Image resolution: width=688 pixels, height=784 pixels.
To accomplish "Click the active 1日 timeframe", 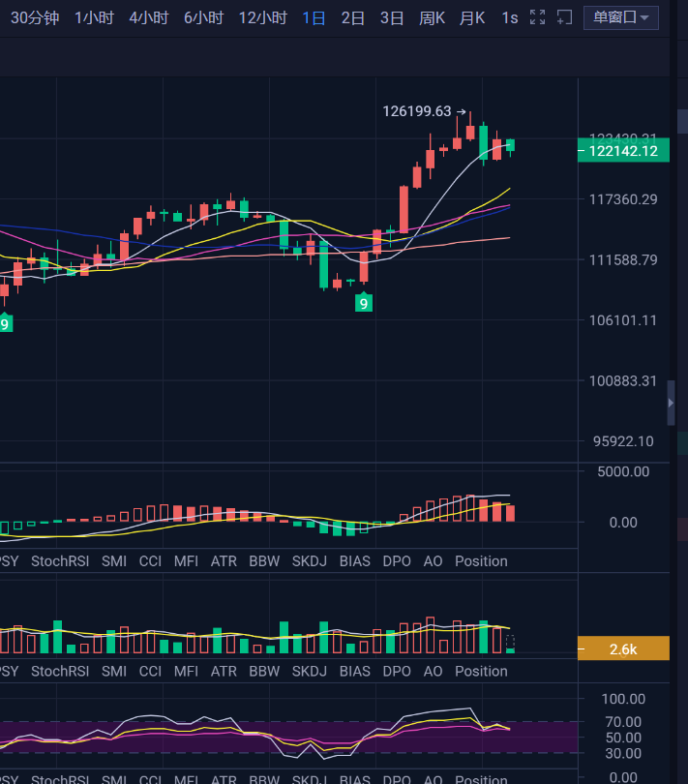I will (314, 17).
